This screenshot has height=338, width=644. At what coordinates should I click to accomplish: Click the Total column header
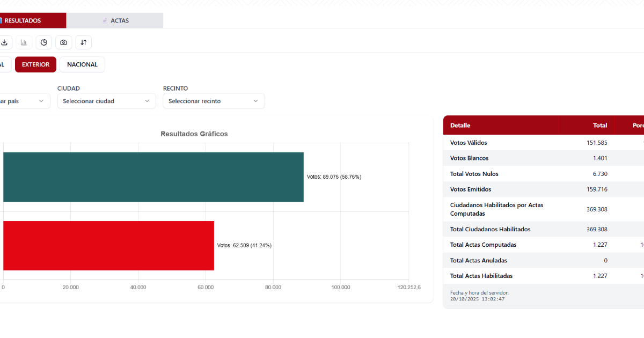[x=599, y=126]
